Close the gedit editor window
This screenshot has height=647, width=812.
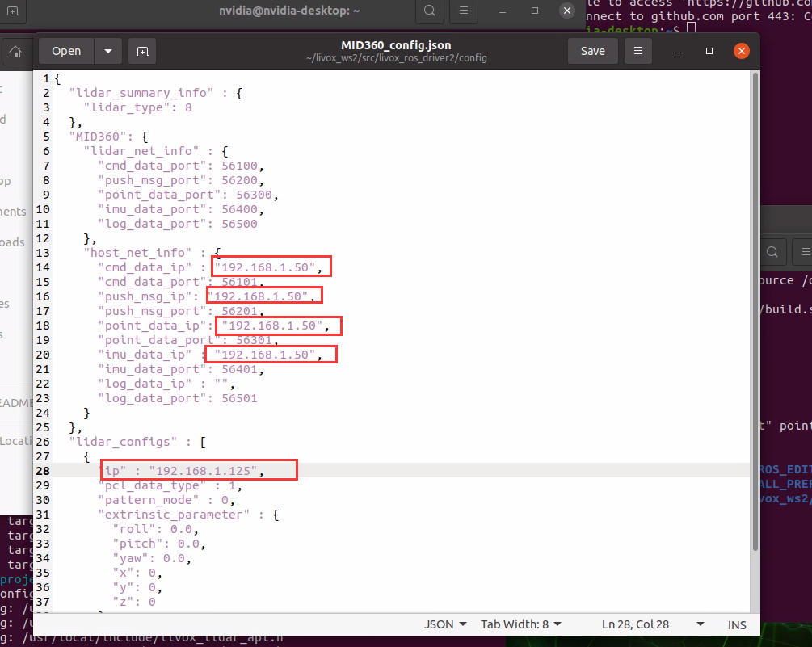pos(742,51)
